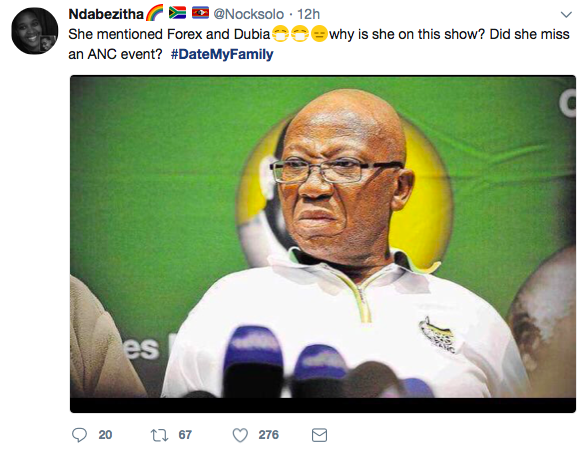This screenshot has width=585, height=451.
Task: Click the rainbow emoji beside Ndabezitha
Action: 154,13
